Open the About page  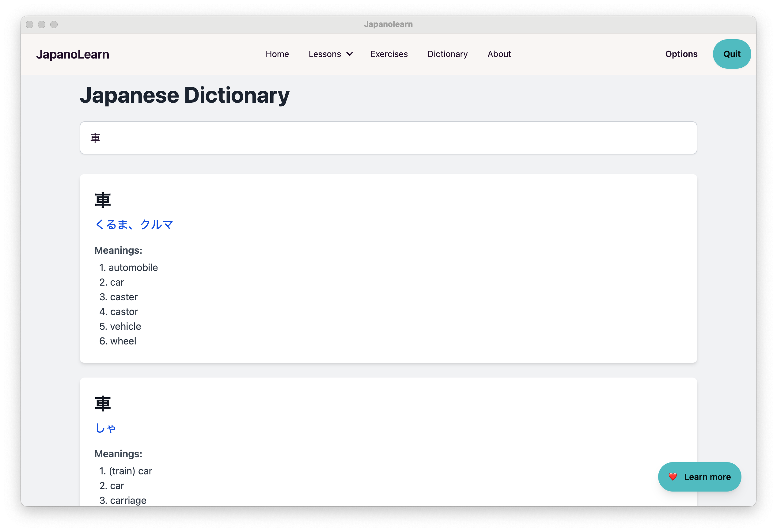[499, 54]
